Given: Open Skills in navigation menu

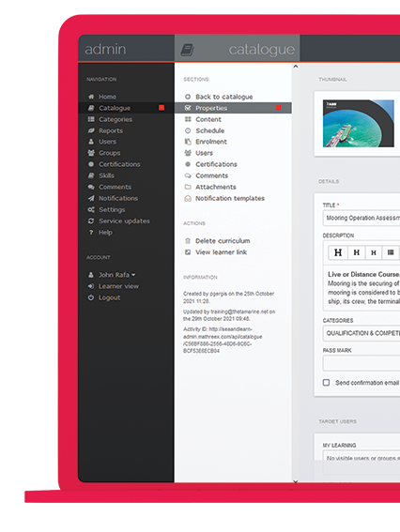Looking at the screenshot, I should click(x=106, y=175).
